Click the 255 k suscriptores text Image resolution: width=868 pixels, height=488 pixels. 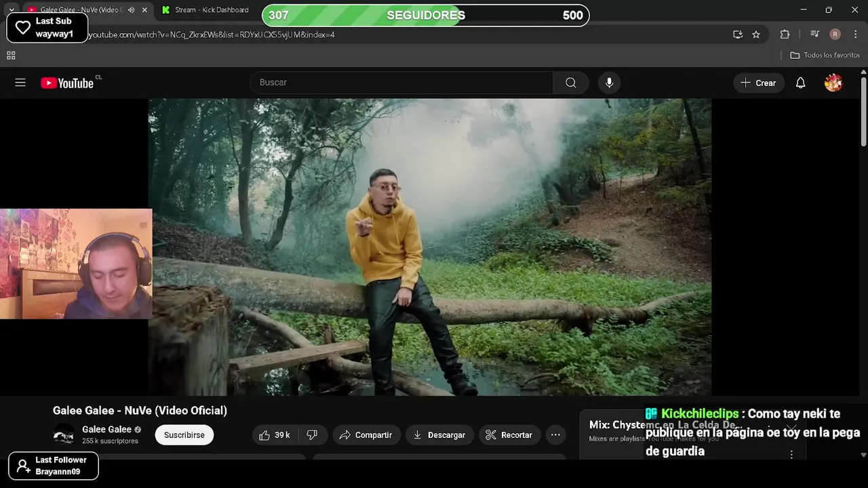coord(110,441)
